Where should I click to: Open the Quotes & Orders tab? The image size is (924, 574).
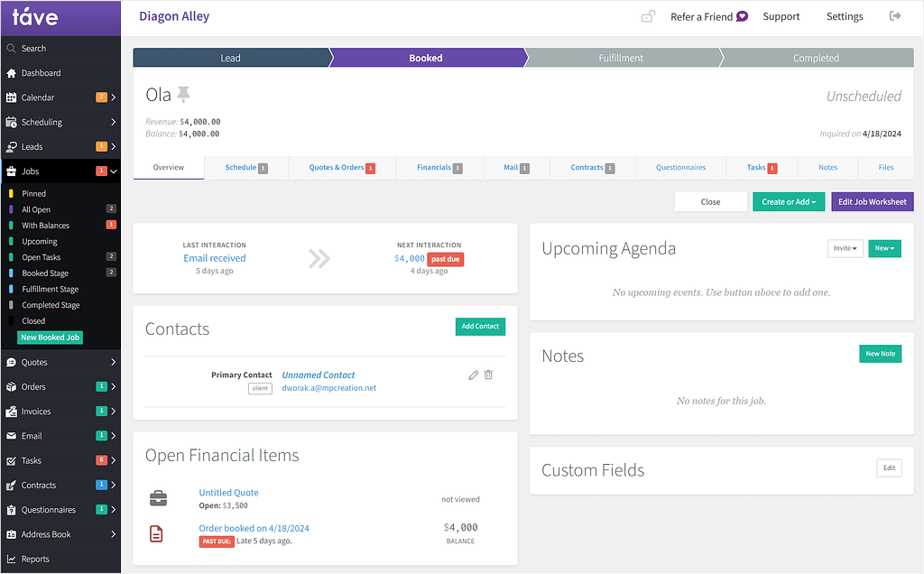coord(341,168)
